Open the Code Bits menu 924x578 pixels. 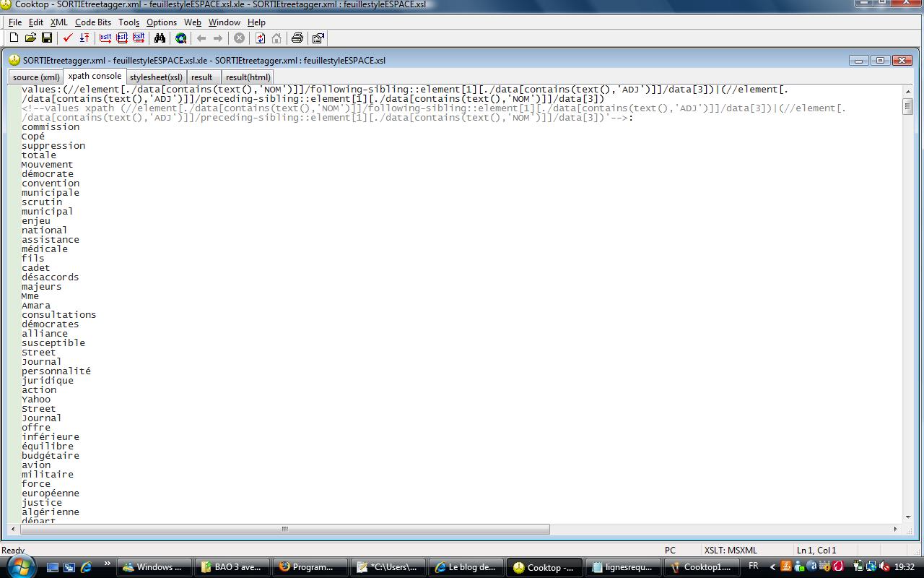point(93,22)
